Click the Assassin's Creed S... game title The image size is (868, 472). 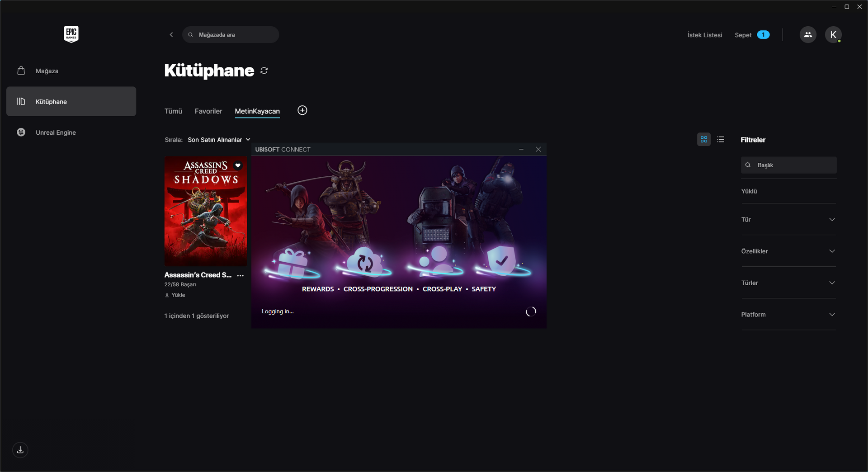(198, 275)
